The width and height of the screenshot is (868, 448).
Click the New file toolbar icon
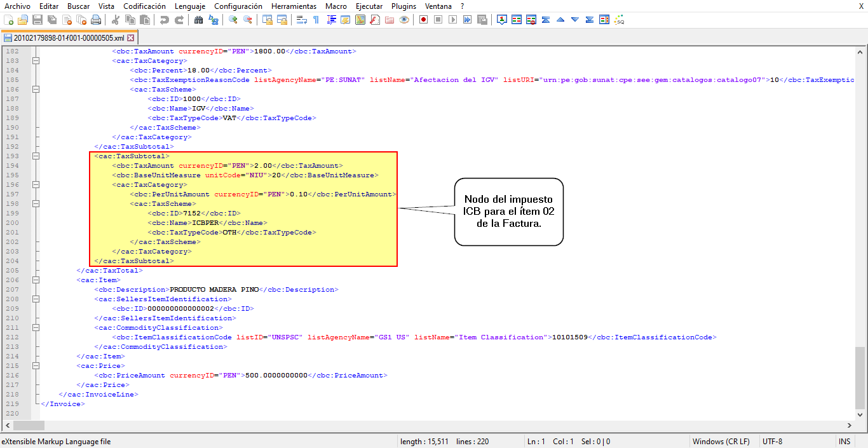click(x=8, y=20)
